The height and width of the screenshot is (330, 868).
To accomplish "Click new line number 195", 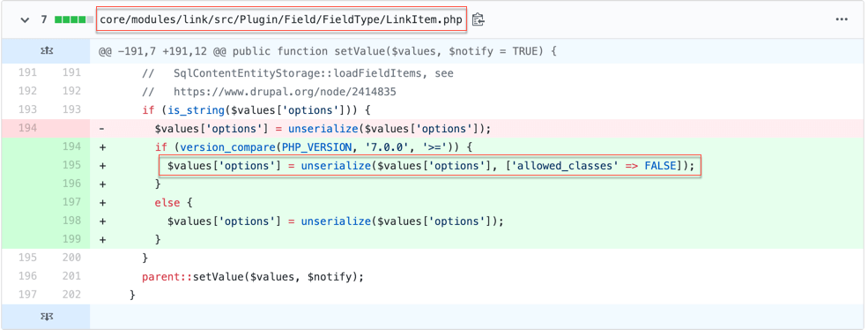I will (71, 165).
